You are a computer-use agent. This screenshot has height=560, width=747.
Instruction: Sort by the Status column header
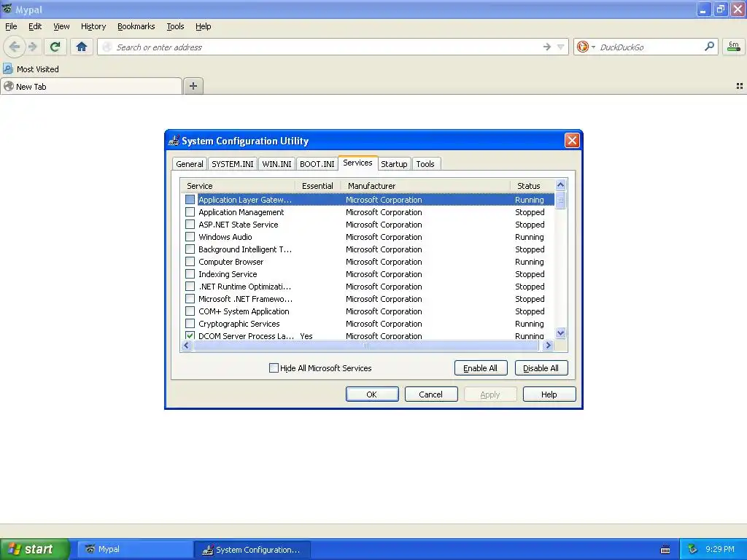tap(532, 186)
